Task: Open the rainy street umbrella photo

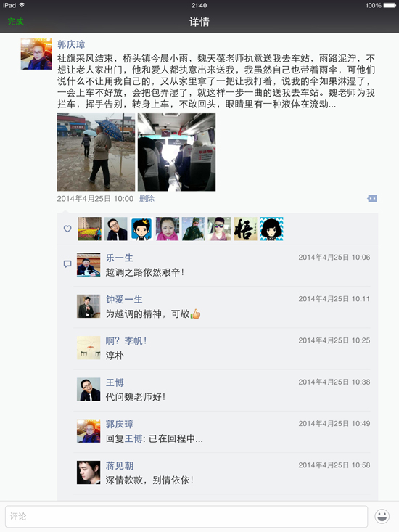Action: point(96,152)
